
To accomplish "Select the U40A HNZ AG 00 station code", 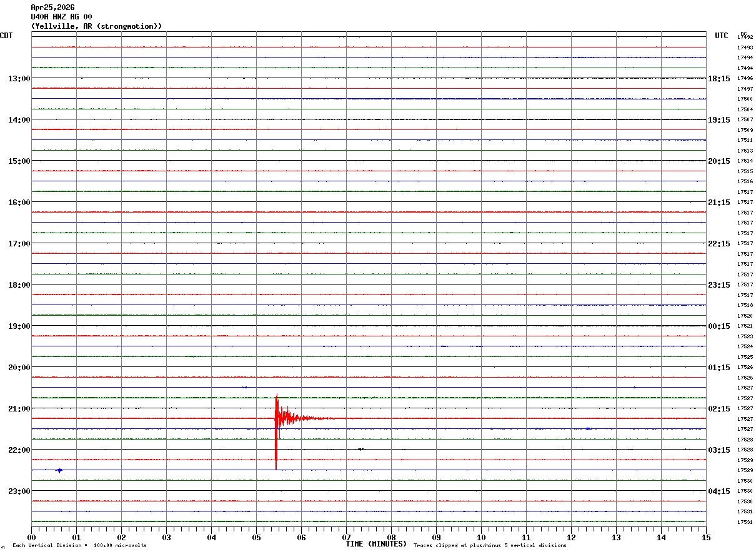I will 61,17.
